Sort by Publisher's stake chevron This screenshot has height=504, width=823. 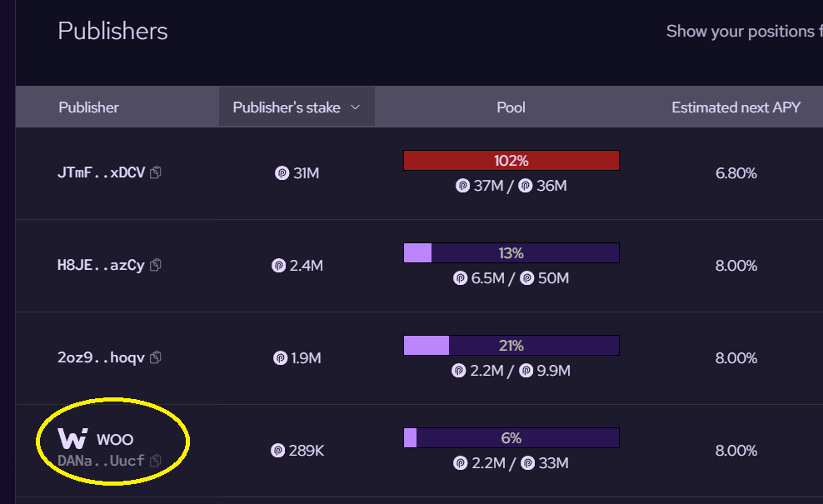pyautogui.click(x=356, y=107)
